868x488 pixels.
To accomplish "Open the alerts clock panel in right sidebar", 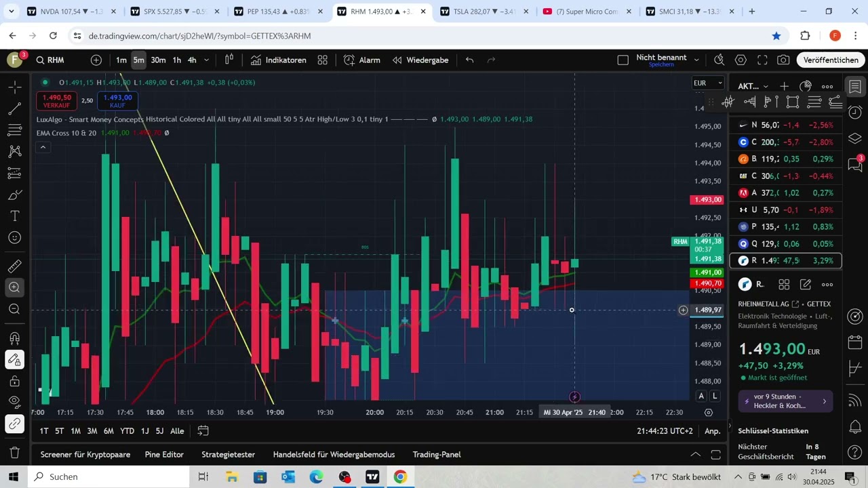I will point(855,113).
